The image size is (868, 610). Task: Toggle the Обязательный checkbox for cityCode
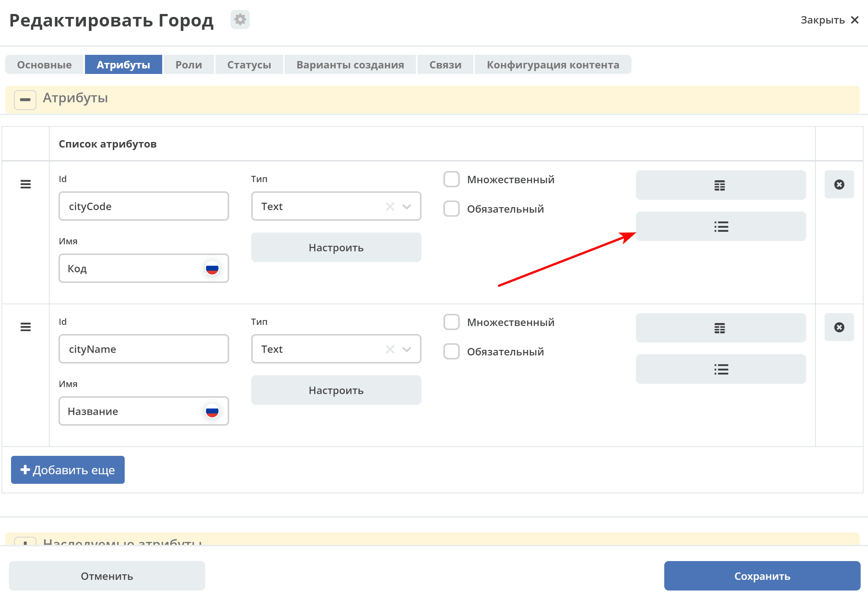pos(451,209)
